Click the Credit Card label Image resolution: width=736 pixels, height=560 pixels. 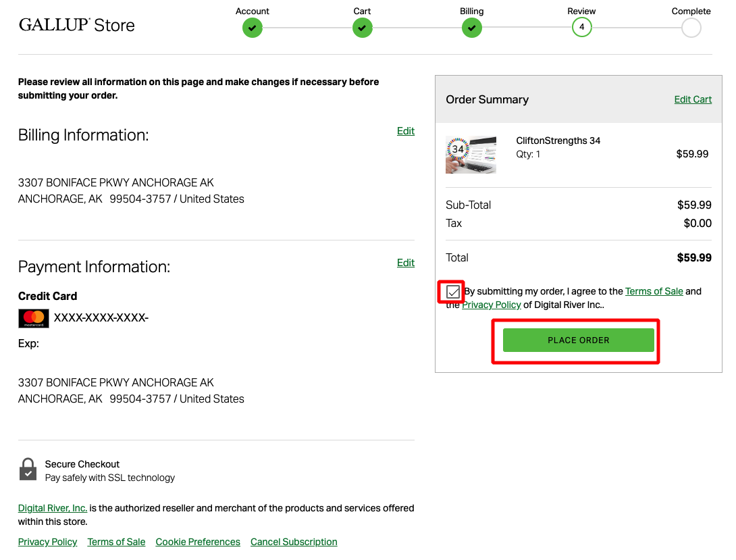pyautogui.click(x=47, y=296)
